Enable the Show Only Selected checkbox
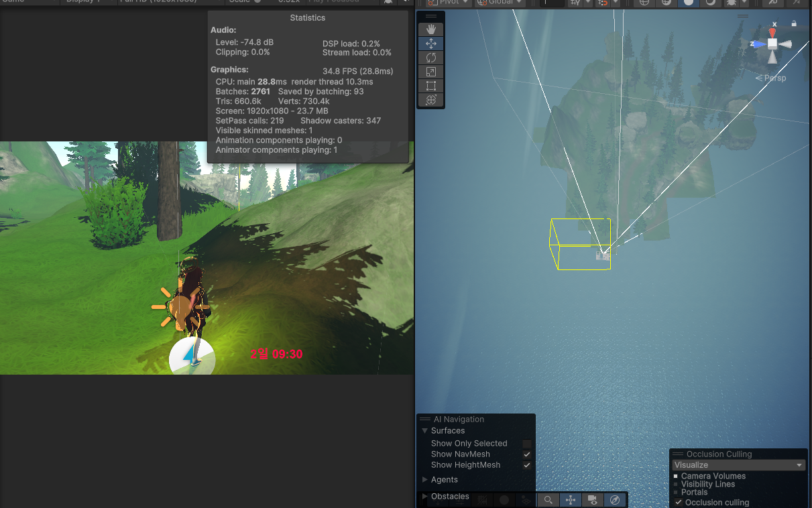This screenshot has height=508, width=812. pyautogui.click(x=527, y=444)
